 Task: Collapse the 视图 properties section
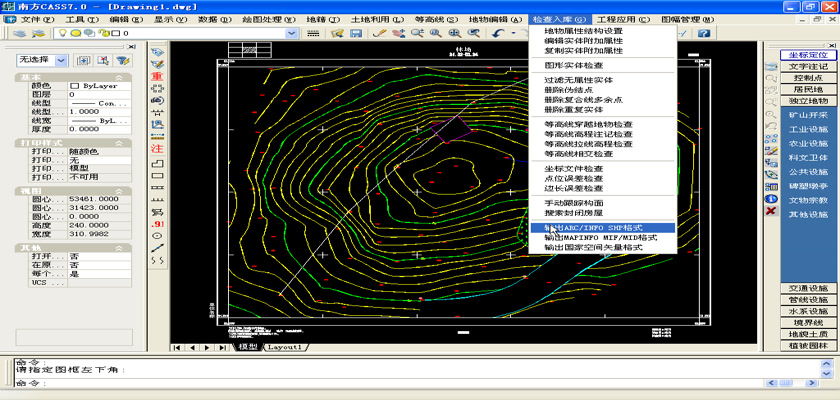(119, 191)
